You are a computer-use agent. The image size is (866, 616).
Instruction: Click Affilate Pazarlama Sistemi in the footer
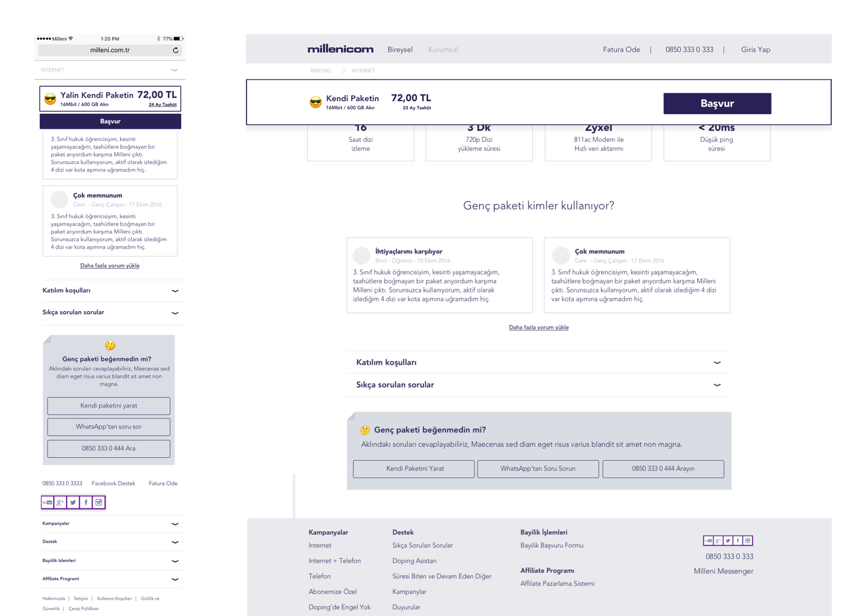557,584
